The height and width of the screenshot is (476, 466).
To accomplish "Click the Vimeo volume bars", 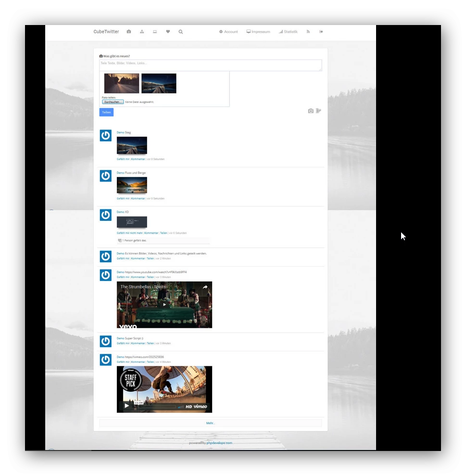I will (181, 407).
